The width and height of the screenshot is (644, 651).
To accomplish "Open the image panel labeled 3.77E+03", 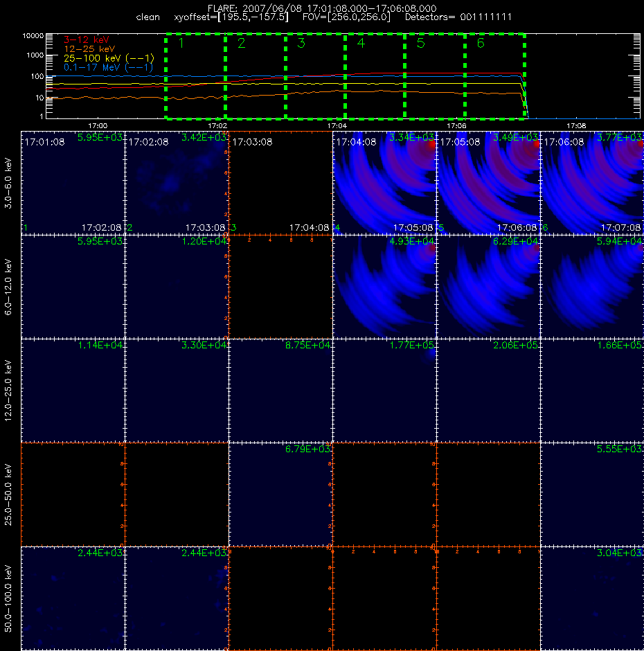I will 592,183.
